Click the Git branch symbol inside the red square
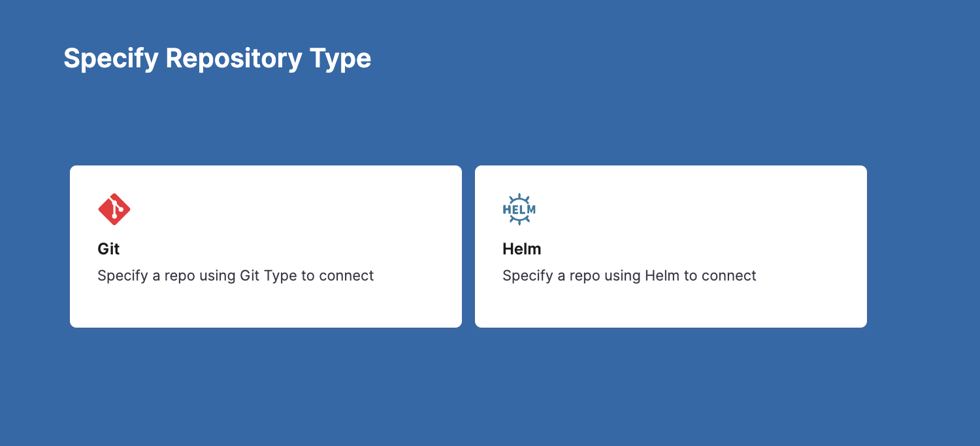The image size is (980, 446). pyautogui.click(x=114, y=209)
